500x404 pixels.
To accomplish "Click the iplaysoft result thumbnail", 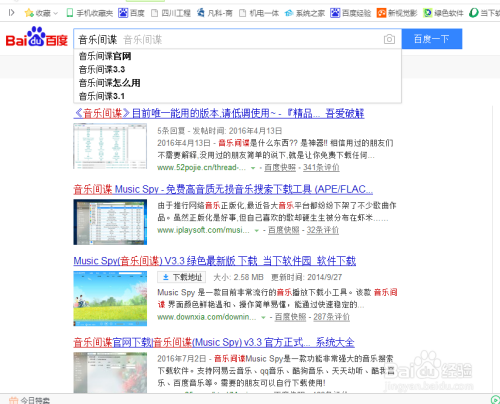I will coord(110,222).
